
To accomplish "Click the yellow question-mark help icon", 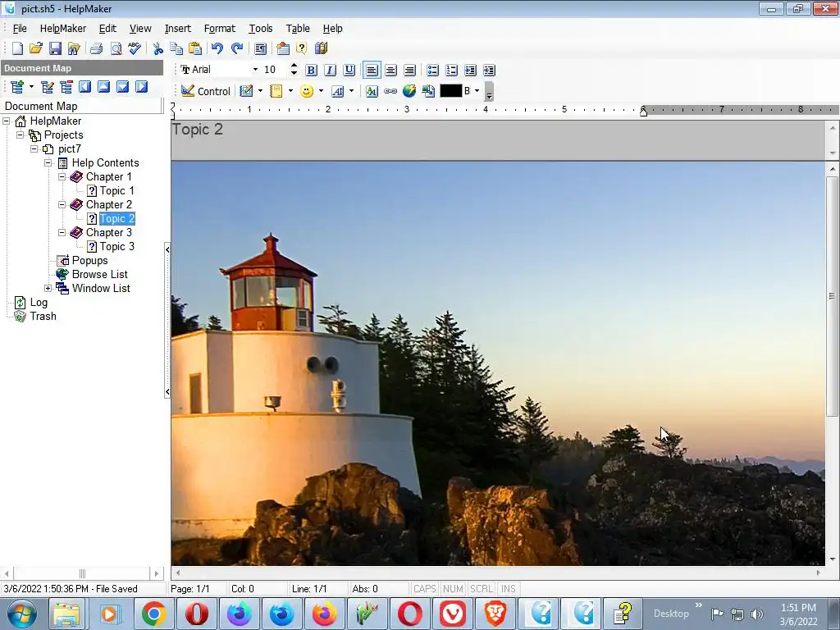I will click(x=302, y=48).
